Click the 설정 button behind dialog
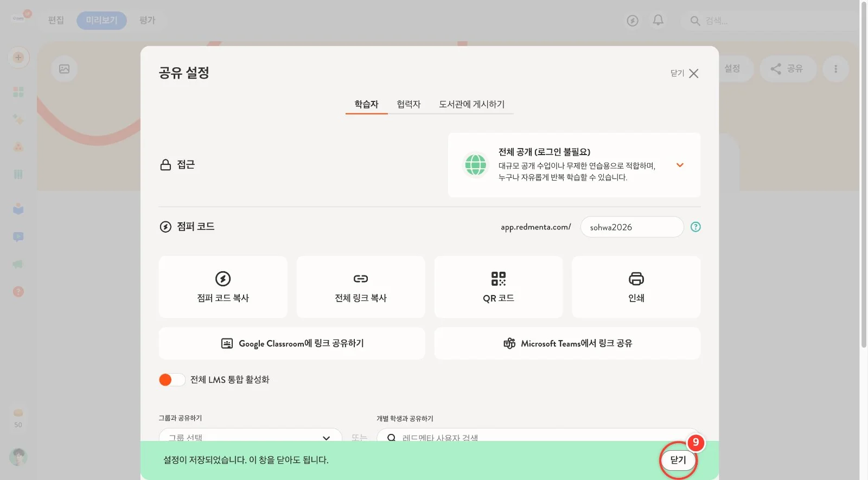 click(732, 68)
